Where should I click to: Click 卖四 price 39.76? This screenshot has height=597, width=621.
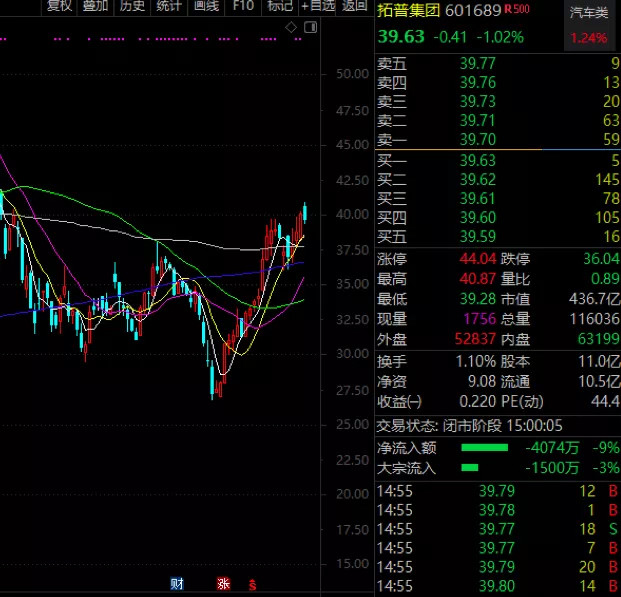478,82
